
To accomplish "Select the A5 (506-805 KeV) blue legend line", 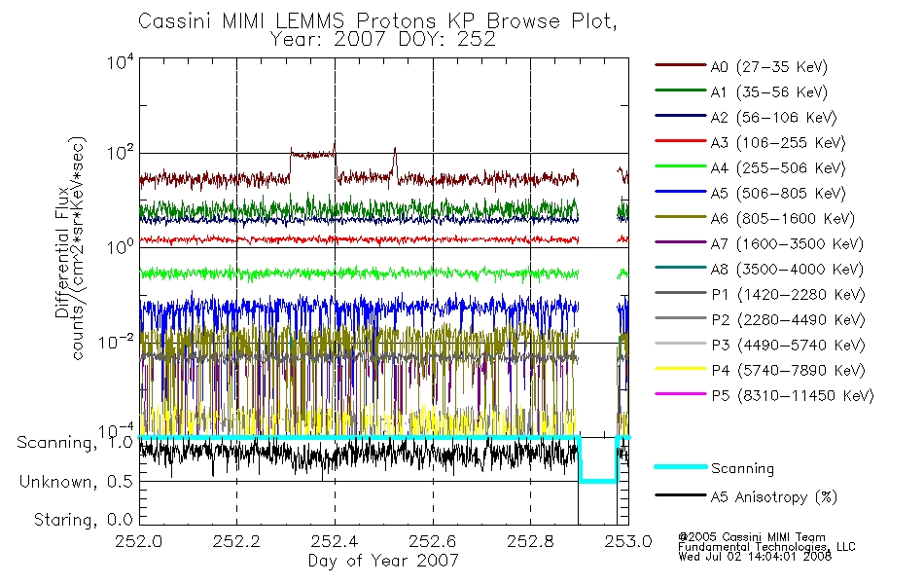I will tap(681, 192).
